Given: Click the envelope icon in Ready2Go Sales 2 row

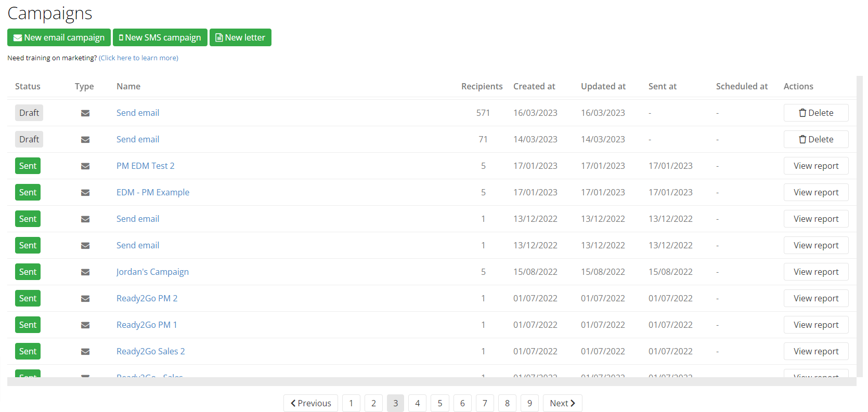Looking at the screenshot, I should point(85,352).
